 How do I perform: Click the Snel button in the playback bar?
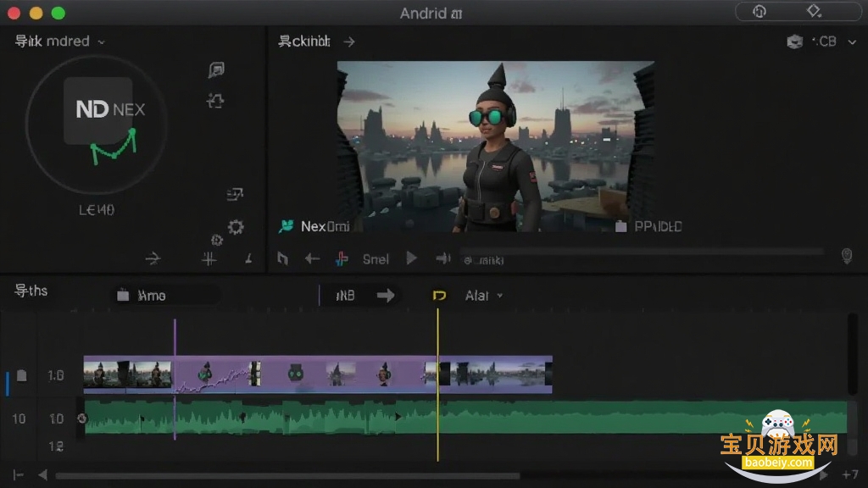[376, 259]
